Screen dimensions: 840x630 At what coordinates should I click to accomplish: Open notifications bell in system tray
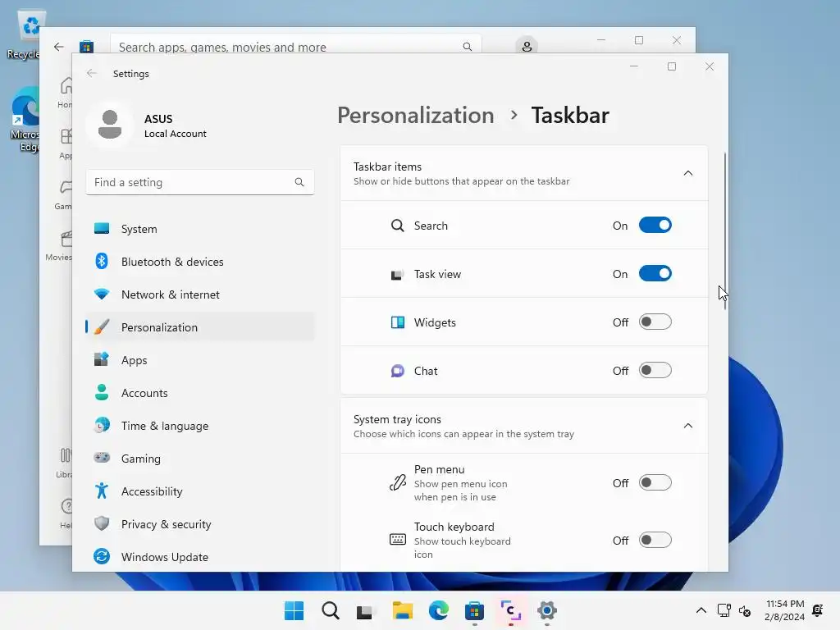(818, 610)
